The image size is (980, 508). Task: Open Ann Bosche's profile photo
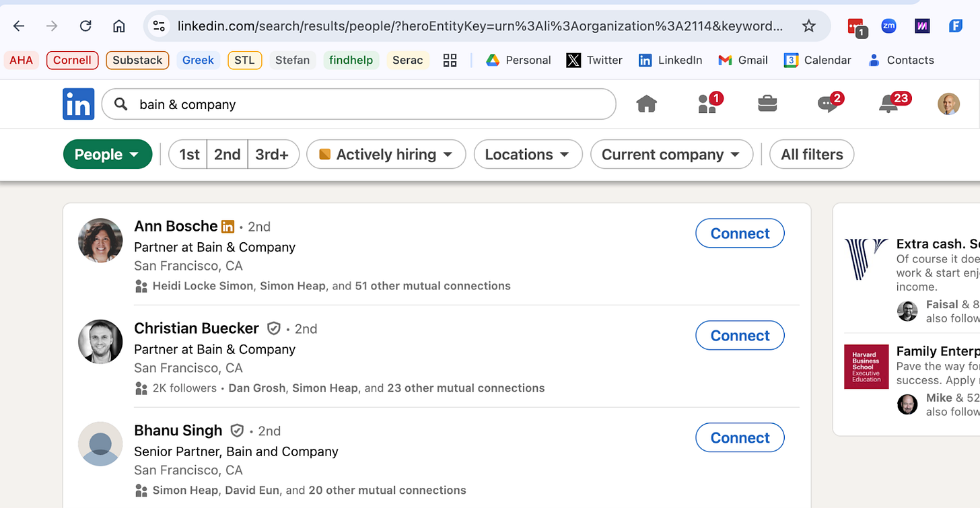tap(100, 240)
